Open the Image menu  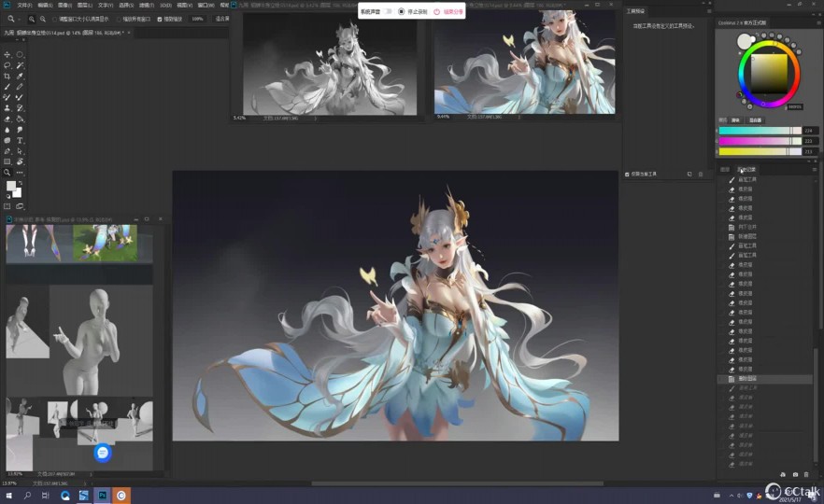(x=64, y=5)
